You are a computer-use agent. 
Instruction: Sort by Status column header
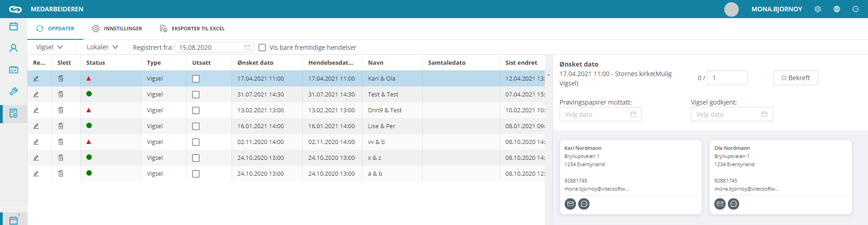[x=111, y=63]
